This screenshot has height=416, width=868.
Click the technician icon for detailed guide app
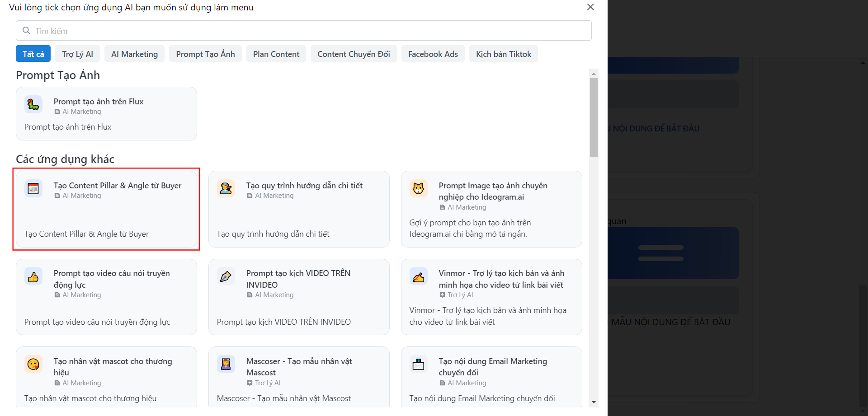click(226, 188)
